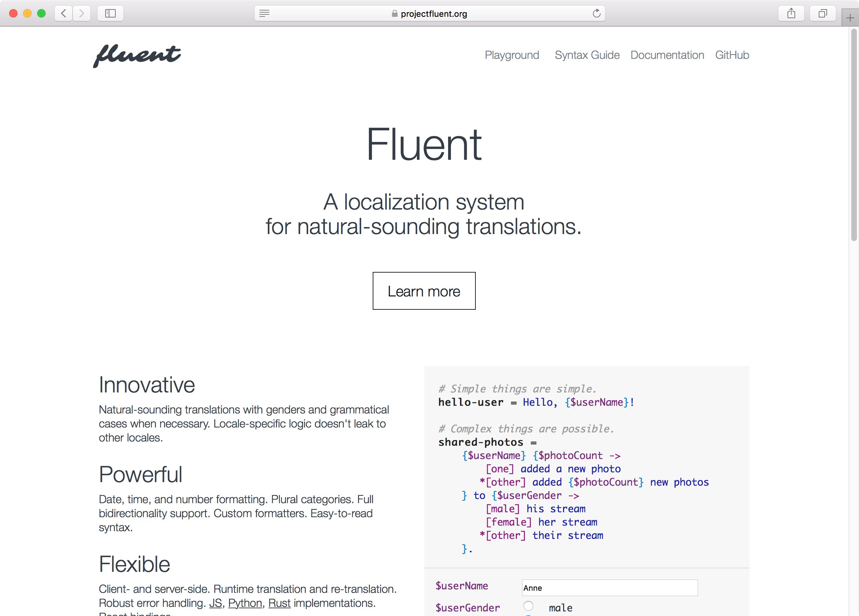859x616 pixels.
Task: Go back using Safari's back arrow
Action: [x=63, y=14]
